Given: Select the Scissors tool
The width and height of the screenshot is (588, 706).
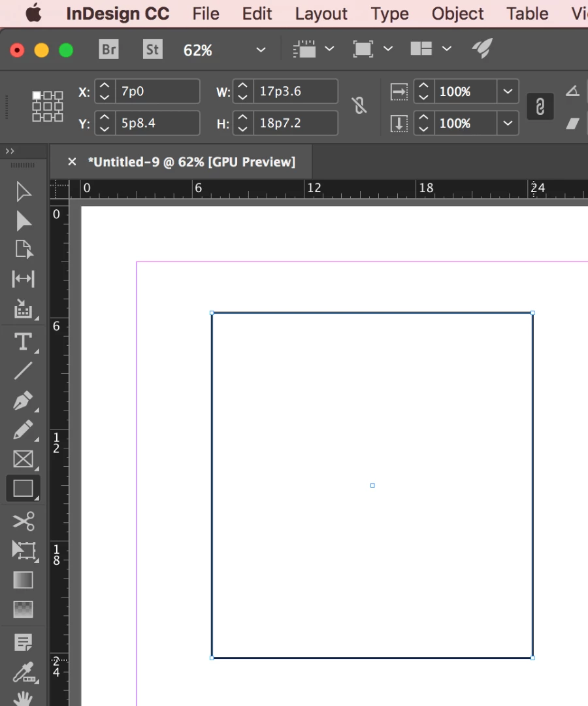Looking at the screenshot, I should click(x=23, y=521).
